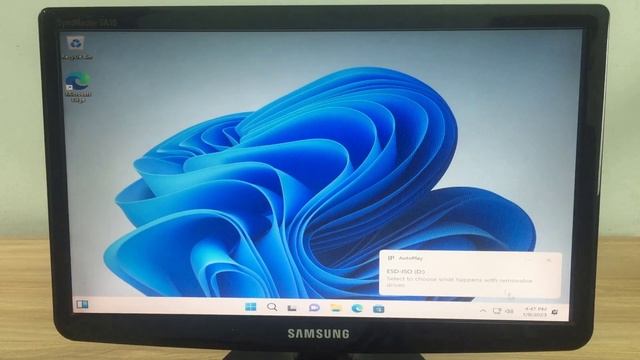Open Task View on the taskbar

point(292,308)
